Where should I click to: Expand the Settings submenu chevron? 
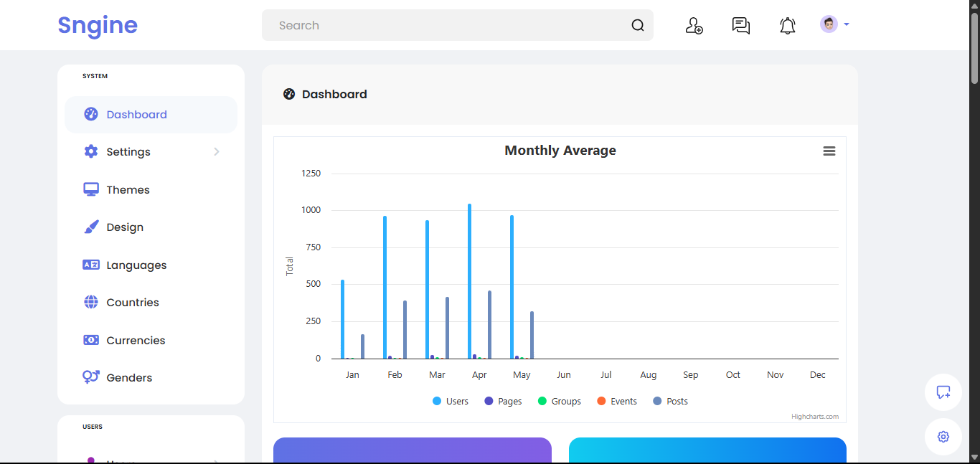tap(217, 152)
